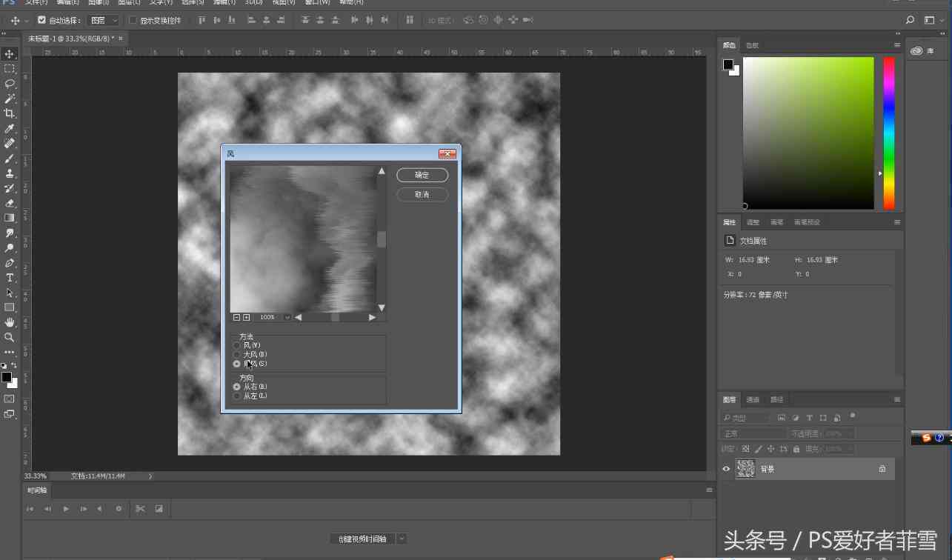This screenshot has width=952, height=560.
Task: Click the Sogou input method tray icon
Action: pyautogui.click(x=926, y=438)
